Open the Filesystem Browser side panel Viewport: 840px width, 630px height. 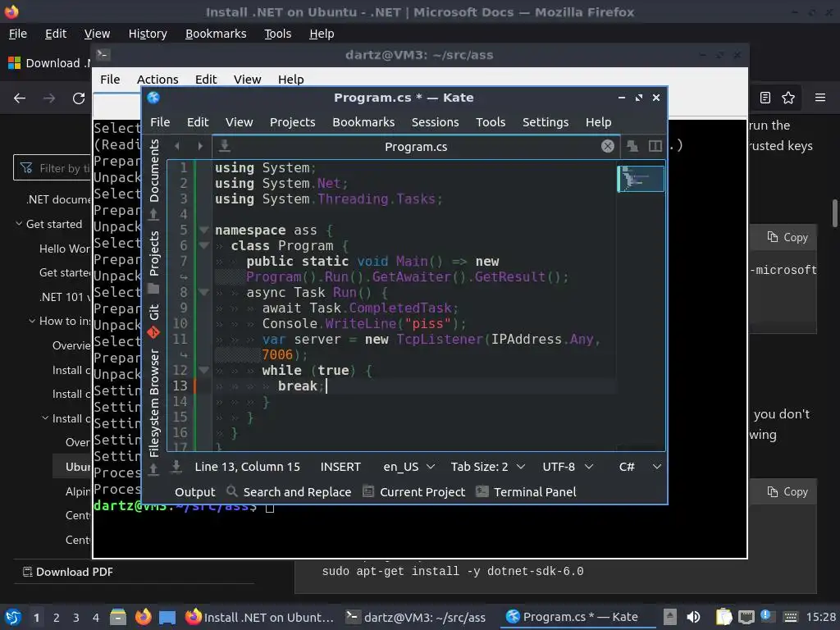click(x=154, y=403)
